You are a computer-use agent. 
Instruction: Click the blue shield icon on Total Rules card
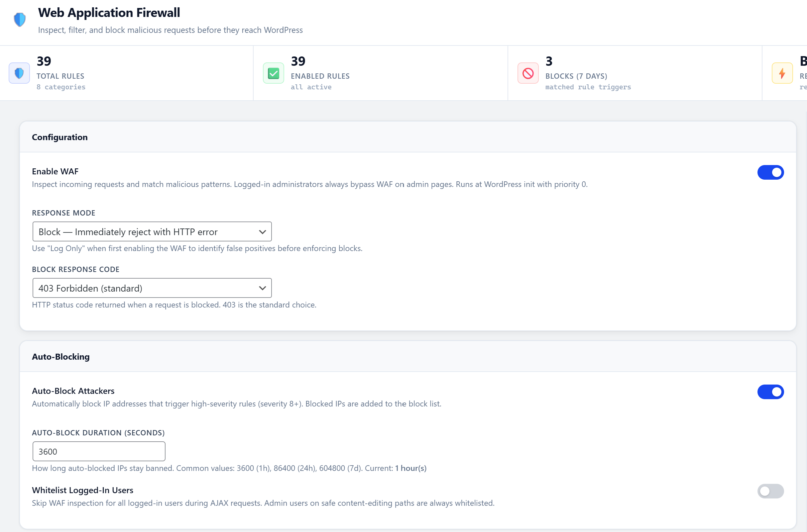point(19,73)
